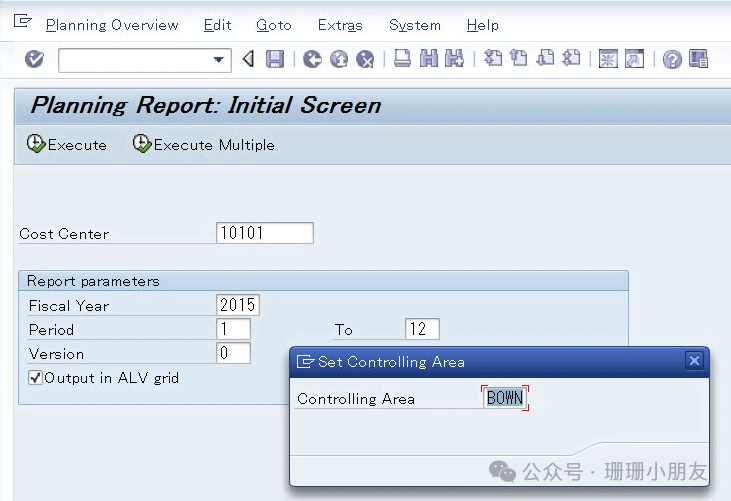Collapse command field with left triangle
The image size is (731, 501).
248,59
